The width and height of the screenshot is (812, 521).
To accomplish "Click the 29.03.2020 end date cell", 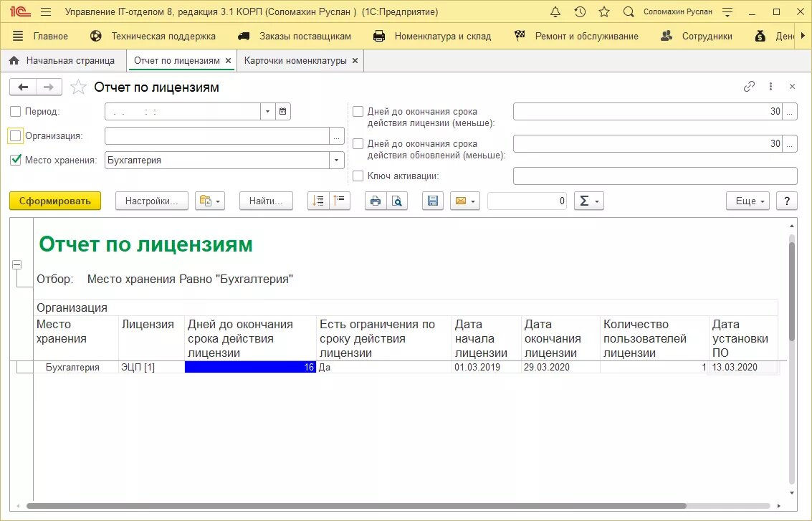I will 560,367.
